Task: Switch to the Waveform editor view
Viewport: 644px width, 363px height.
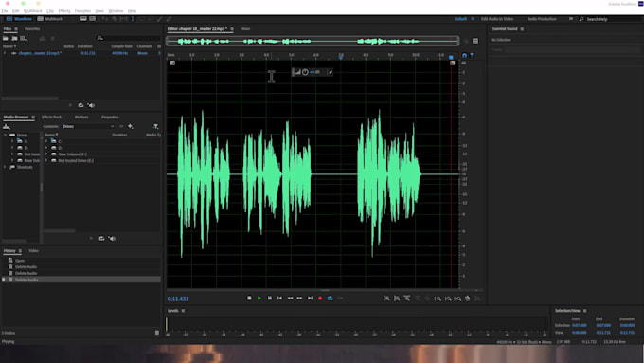Action: pos(19,19)
